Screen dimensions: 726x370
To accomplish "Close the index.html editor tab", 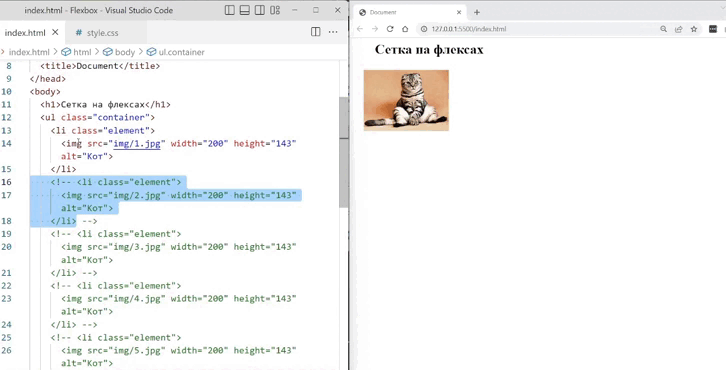I will pos(55,32).
